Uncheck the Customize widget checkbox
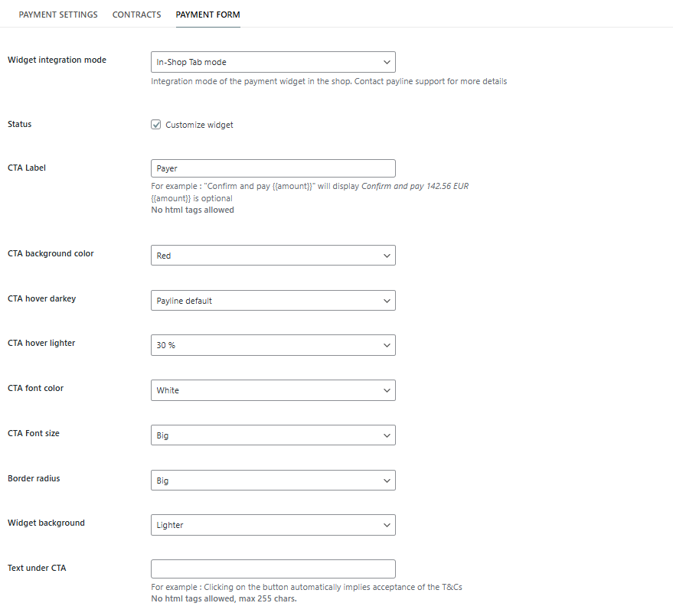673x616 pixels. click(156, 125)
